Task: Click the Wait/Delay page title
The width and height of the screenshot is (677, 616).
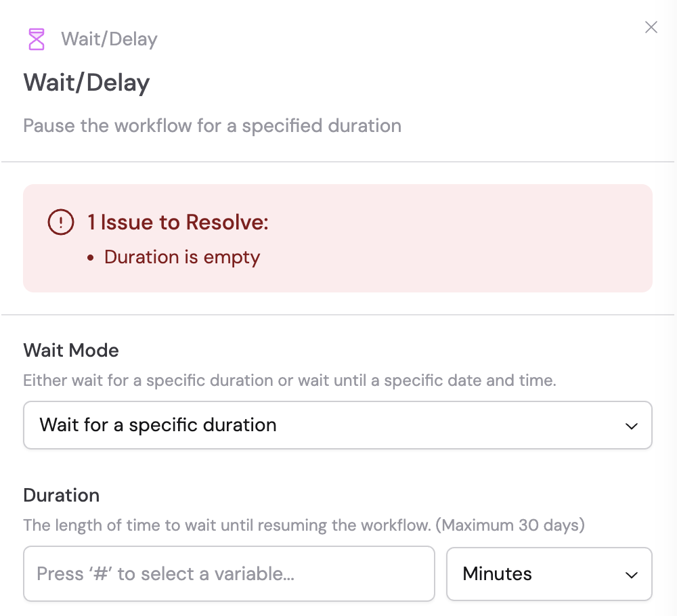Action: coord(87,82)
